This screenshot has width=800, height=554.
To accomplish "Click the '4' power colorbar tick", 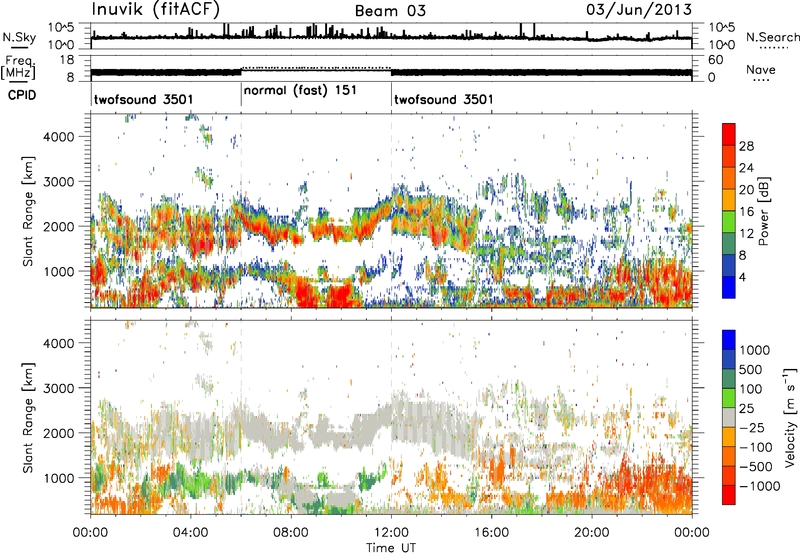I will 742,277.
